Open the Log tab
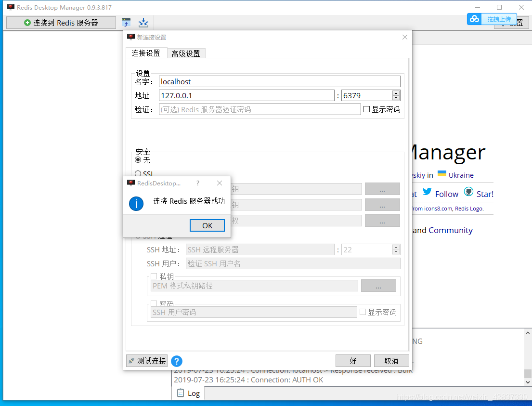The width and height of the screenshot is (532, 406). (189, 393)
